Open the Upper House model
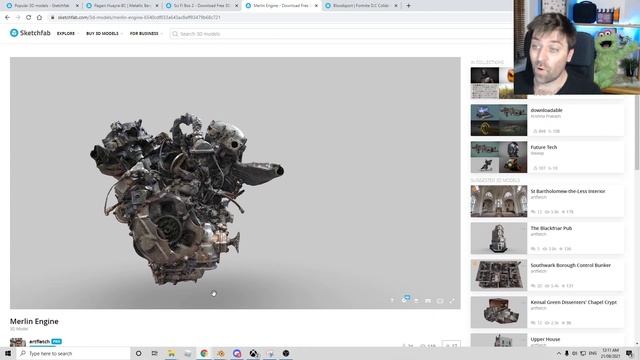This screenshot has width=640, height=360. click(545, 339)
